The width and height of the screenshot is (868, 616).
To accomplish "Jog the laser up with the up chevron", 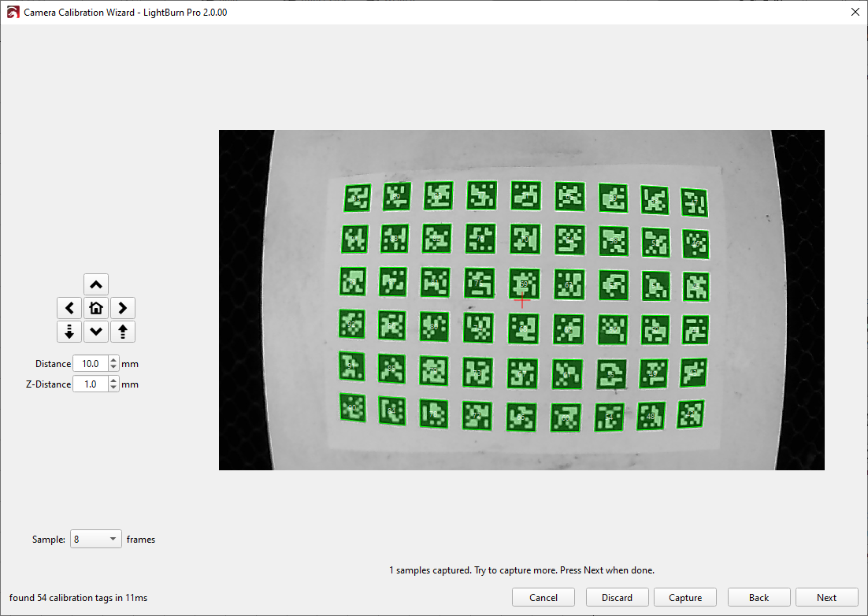I will pyautogui.click(x=96, y=284).
